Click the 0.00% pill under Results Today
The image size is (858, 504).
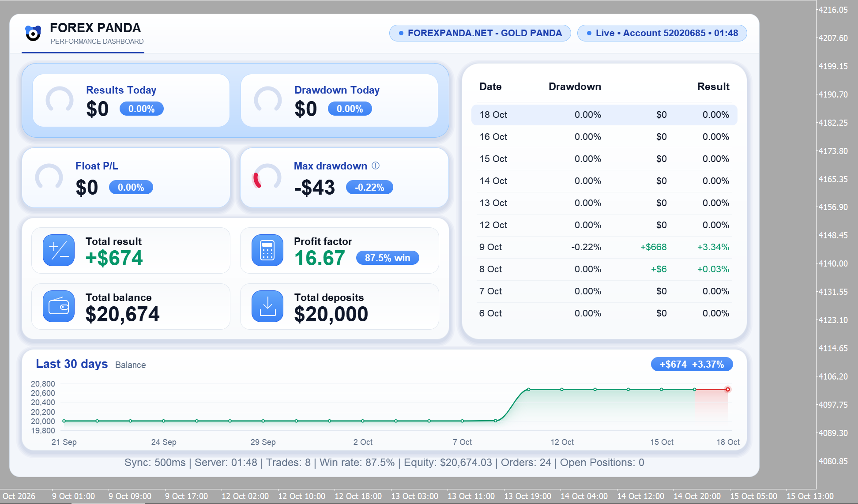pos(142,109)
